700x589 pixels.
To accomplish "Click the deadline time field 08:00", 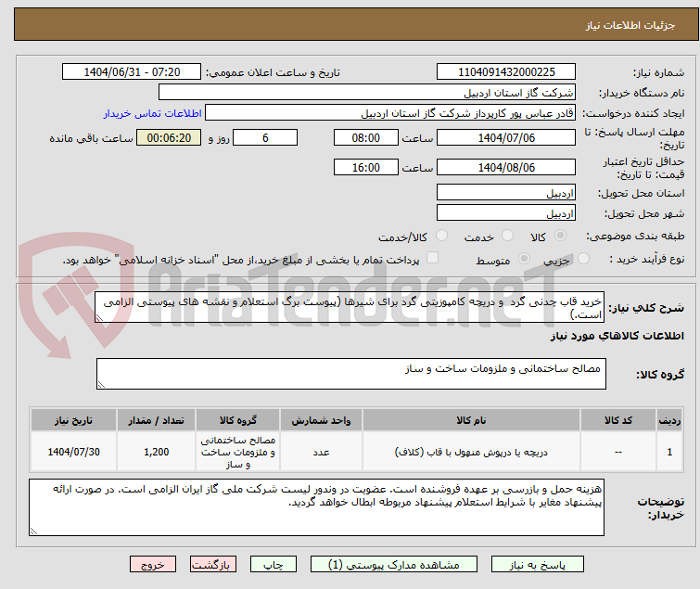I will [x=366, y=137].
